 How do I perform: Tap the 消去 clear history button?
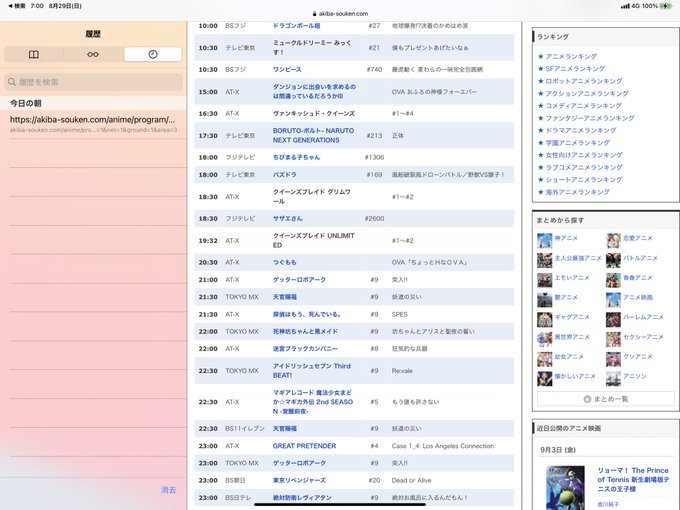pyautogui.click(x=168, y=490)
